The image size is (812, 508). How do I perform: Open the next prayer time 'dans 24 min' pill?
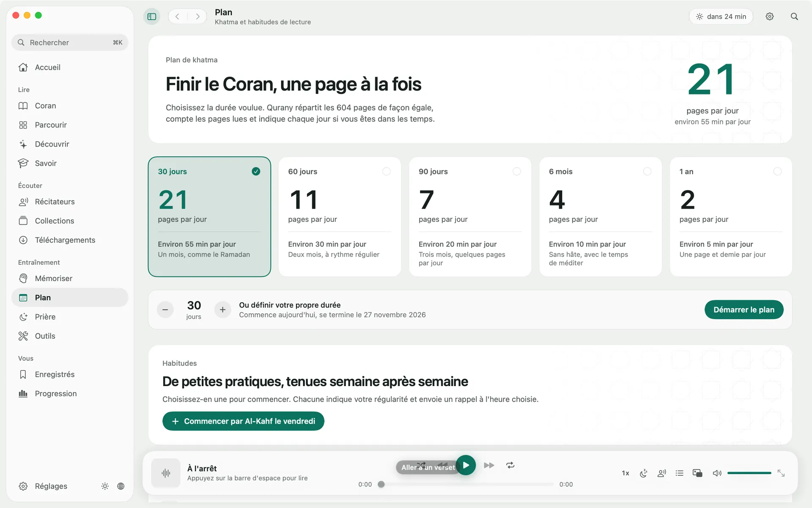point(721,17)
